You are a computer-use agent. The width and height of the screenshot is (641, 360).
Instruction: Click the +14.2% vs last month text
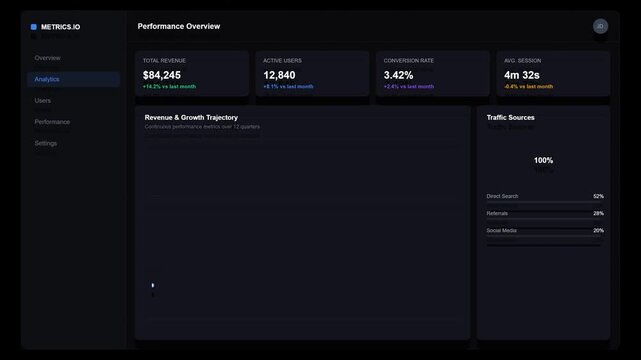coord(169,87)
